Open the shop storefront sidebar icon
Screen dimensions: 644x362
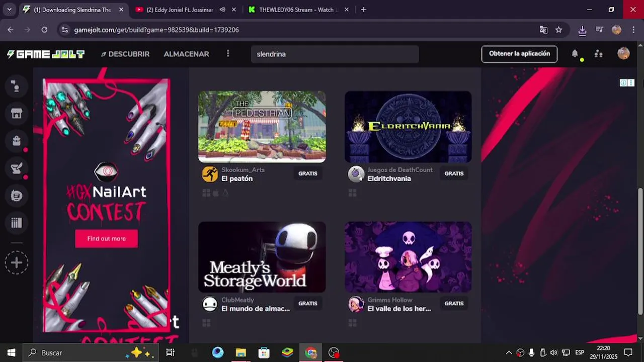[16, 114]
